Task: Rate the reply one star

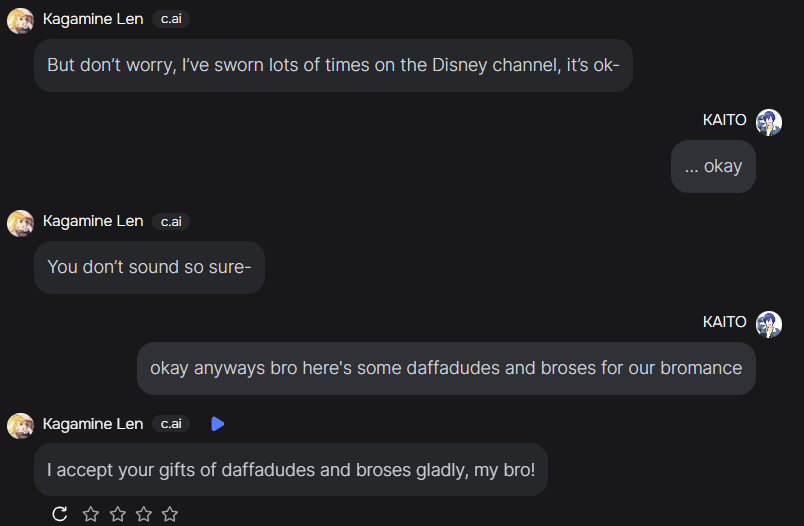Action: click(91, 514)
